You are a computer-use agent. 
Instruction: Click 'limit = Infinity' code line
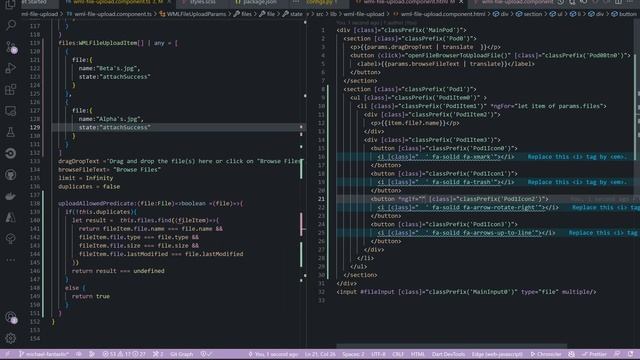(85, 178)
